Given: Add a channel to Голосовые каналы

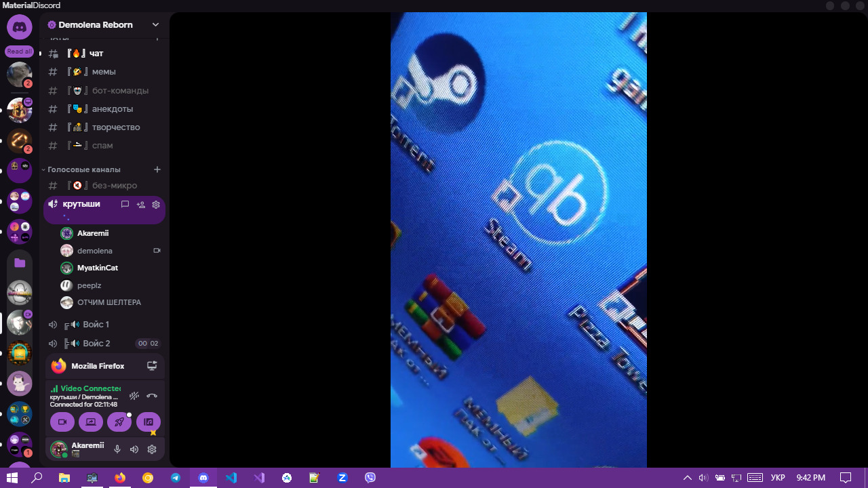Looking at the screenshot, I should click(x=157, y=169).
